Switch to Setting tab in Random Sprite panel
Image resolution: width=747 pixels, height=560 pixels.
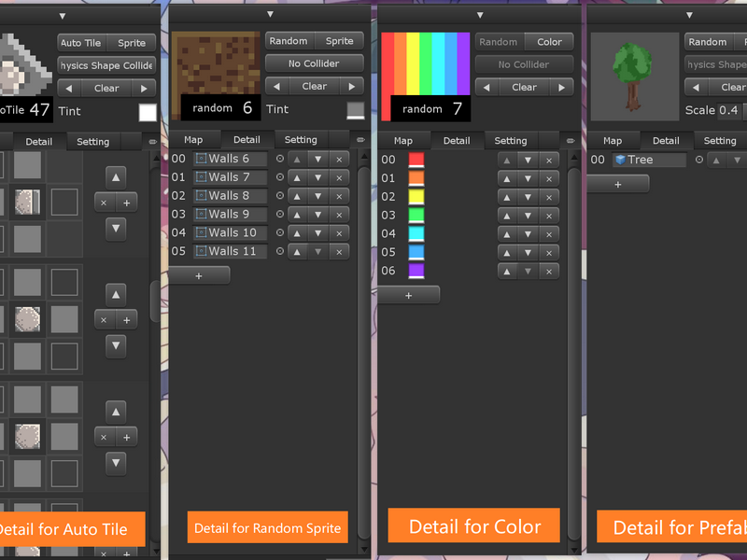[x=301, y=140]
